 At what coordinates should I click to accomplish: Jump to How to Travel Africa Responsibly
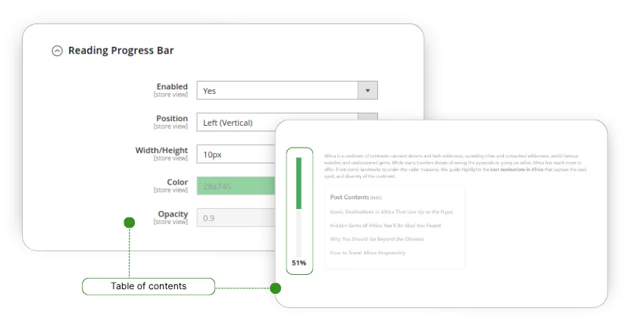coord(367,253)
